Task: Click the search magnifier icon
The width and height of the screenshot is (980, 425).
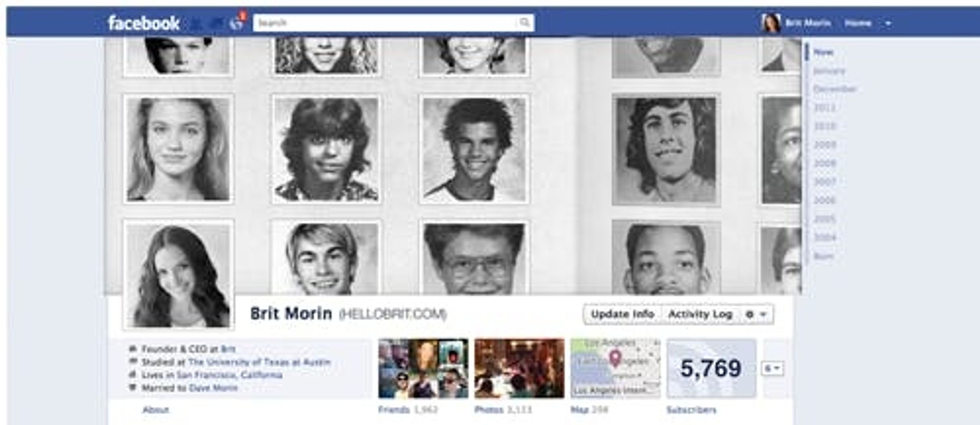Action: pyautogui.click(x=524, y=23)
